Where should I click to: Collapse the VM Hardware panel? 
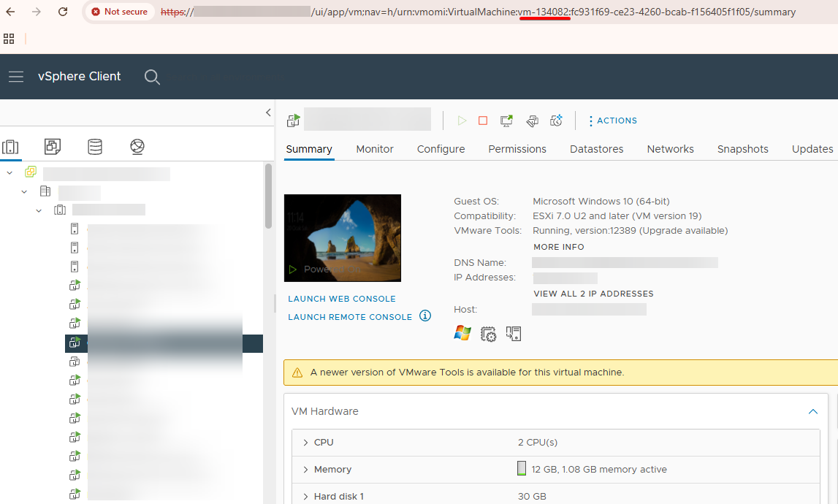coord(813,412)
